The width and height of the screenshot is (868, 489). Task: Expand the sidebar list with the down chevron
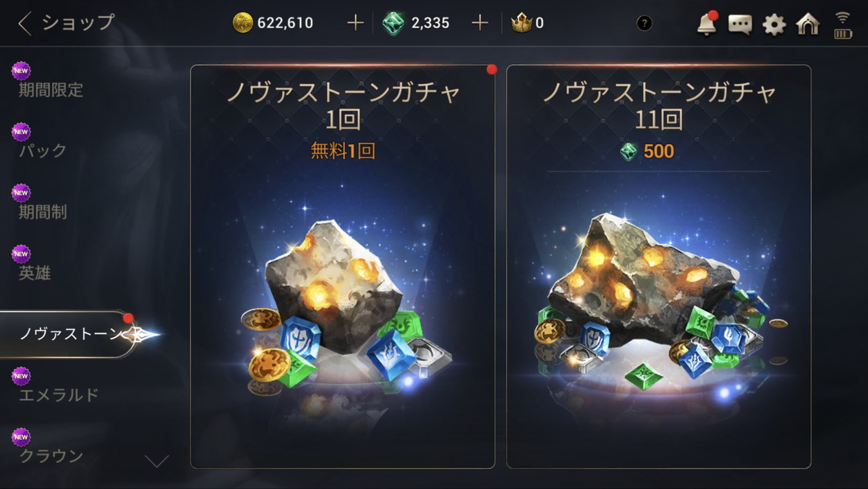(x=157, y=461)
